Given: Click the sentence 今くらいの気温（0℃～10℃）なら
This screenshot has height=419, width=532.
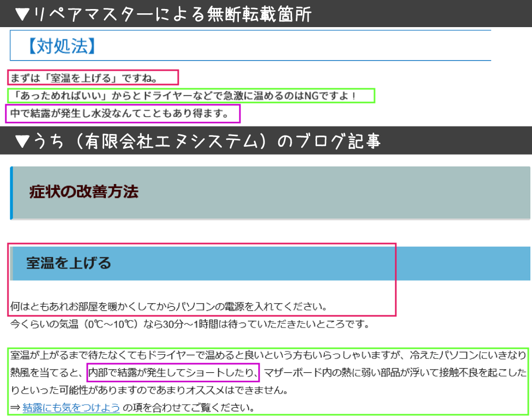Looking at the screenshot, I should pos(190,324).
